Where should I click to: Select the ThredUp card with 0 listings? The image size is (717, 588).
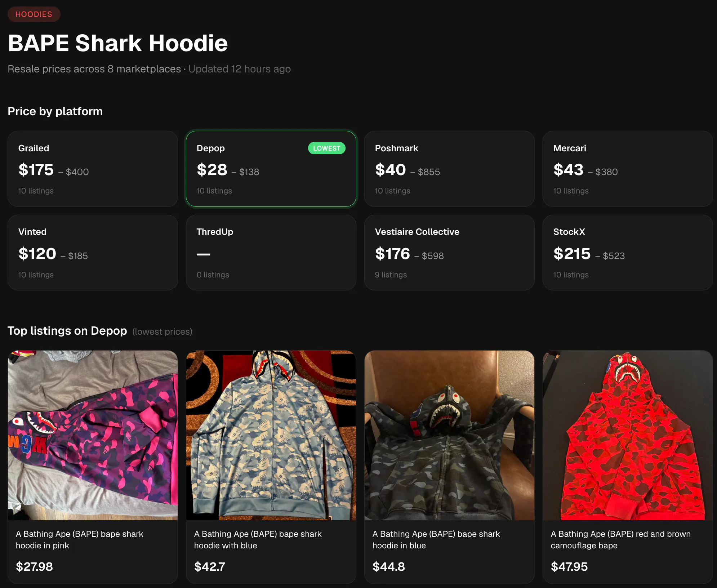(271, 253)
